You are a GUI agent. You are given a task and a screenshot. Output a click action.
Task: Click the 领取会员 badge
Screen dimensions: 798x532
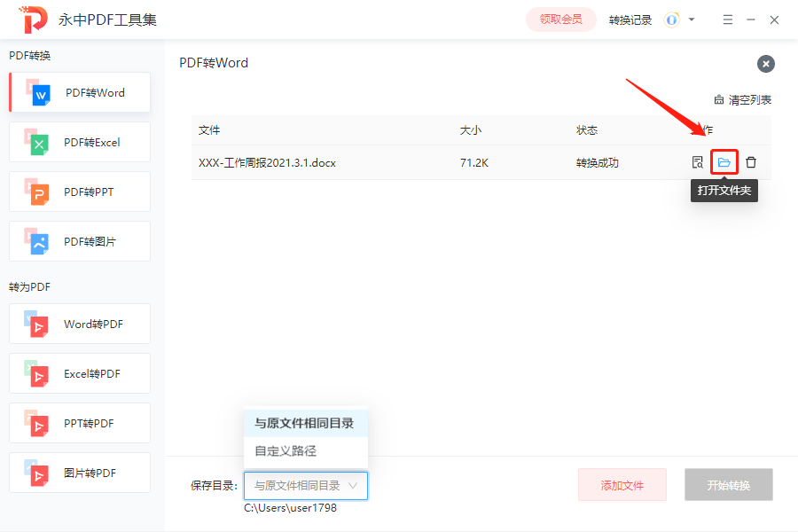click(x=560, y=19)
